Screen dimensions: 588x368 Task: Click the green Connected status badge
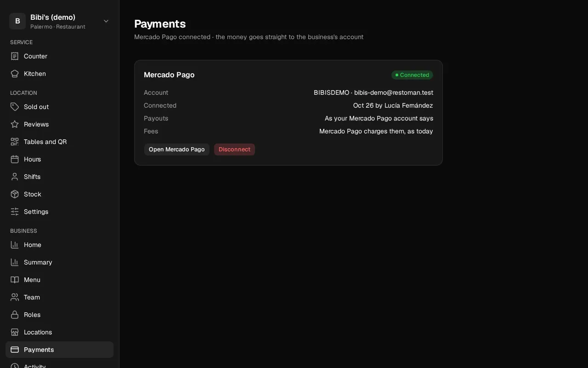tap(412, 75)
